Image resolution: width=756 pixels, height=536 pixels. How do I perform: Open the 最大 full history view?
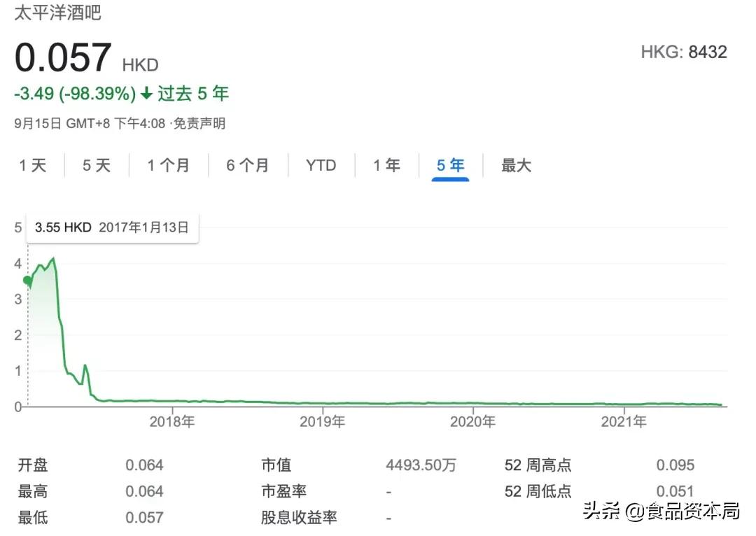coord(516,165)
